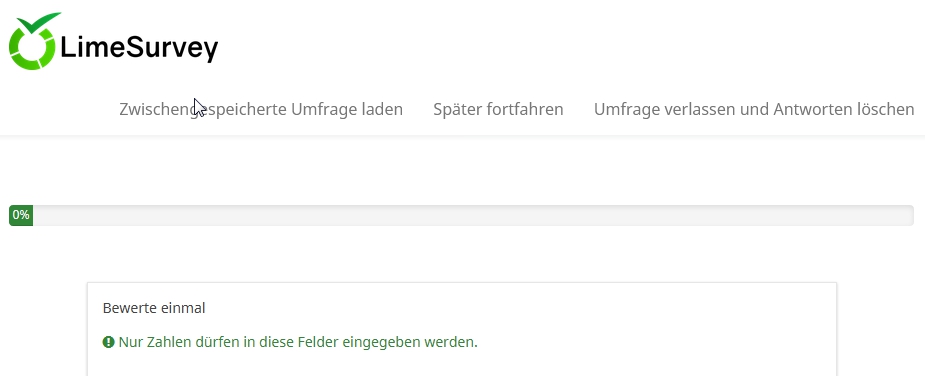
Task: Click the LimeSurvey wordmark text
Action: coord(139,47)
